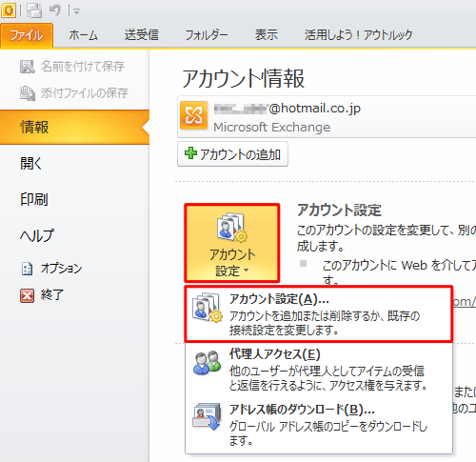
Task: Click the 添付ファイルの保存 icon
Action: pyautogui.click(x=28, y=93)
